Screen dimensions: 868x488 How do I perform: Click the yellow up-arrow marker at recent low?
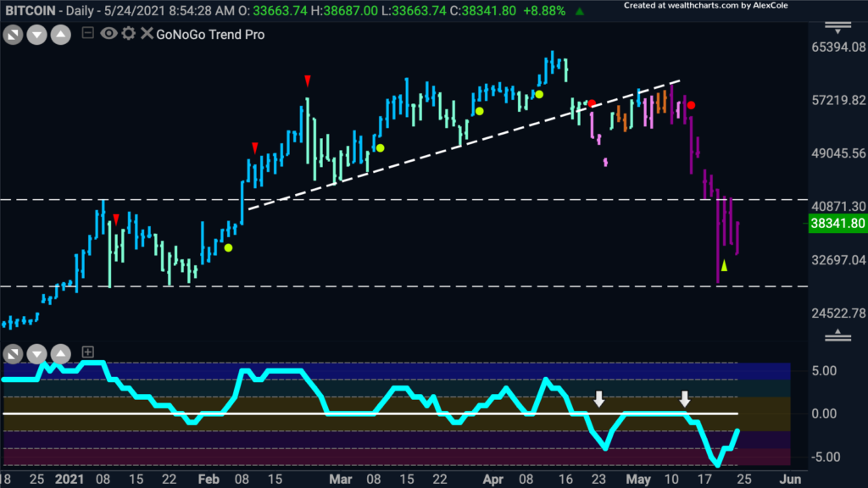click(723, 267)
